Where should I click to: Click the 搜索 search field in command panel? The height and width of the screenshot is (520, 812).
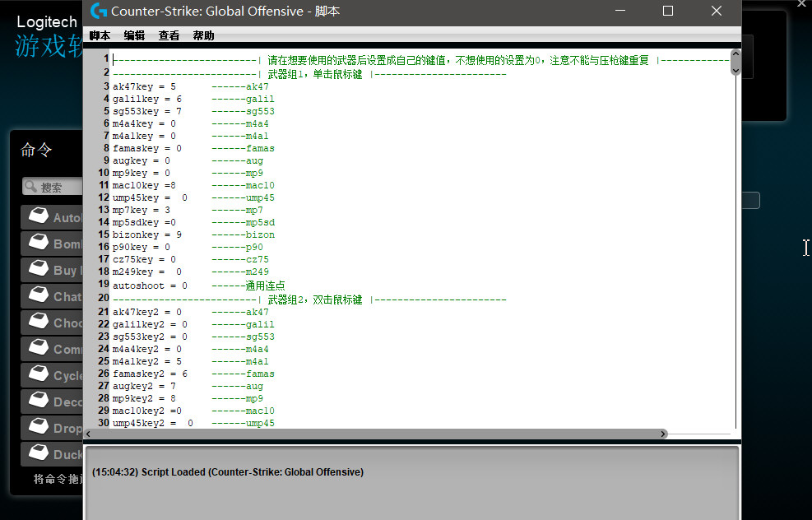(x=53, y=187)
